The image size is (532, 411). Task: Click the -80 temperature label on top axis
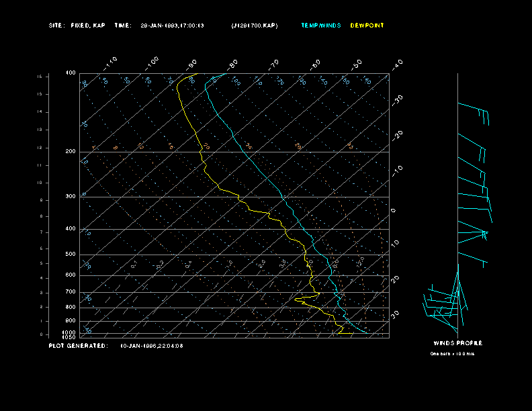click(x=232, y=64)
